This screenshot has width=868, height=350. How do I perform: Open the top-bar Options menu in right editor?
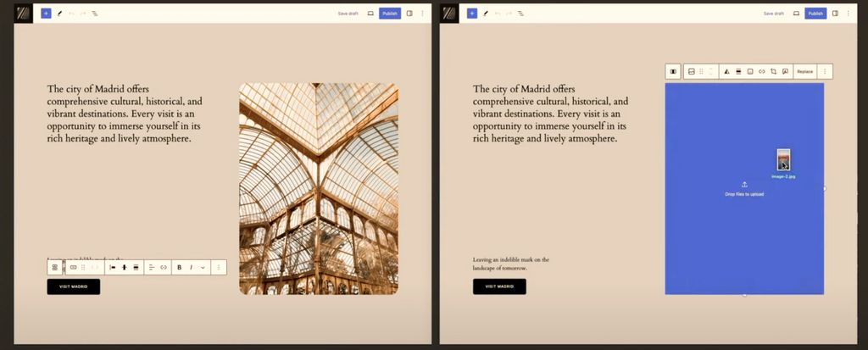(847, 14)
